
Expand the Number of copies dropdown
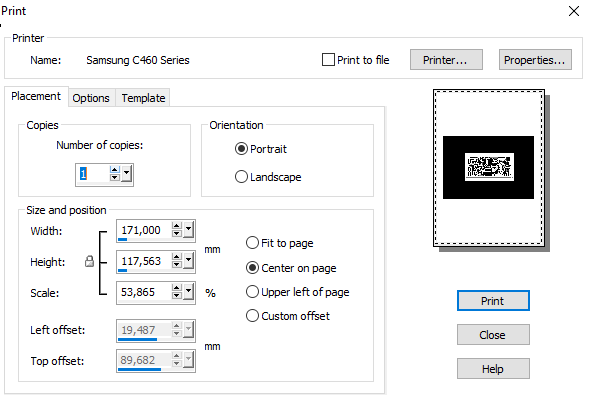(126, 174)
